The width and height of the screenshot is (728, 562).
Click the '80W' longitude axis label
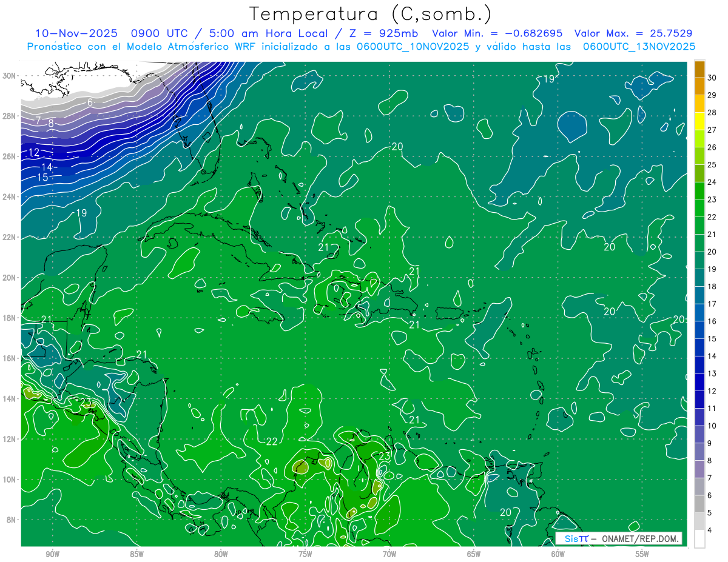(x=221, y=555)
